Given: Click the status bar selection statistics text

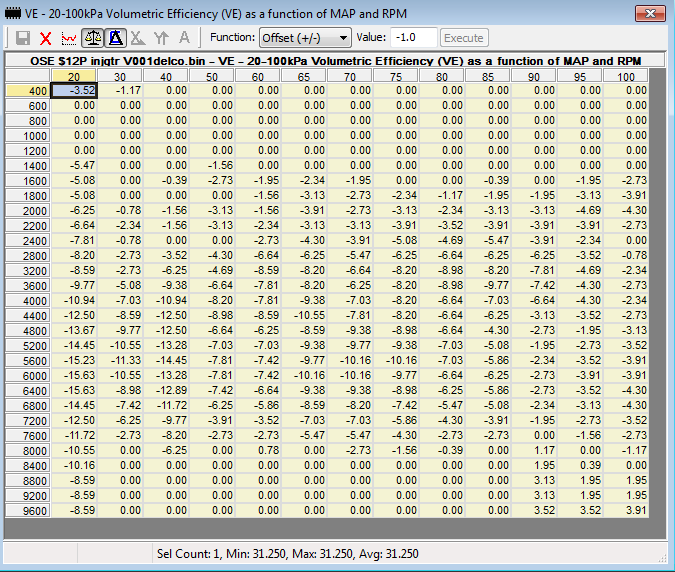Looking at the screenshot, I should coord(288,553).
